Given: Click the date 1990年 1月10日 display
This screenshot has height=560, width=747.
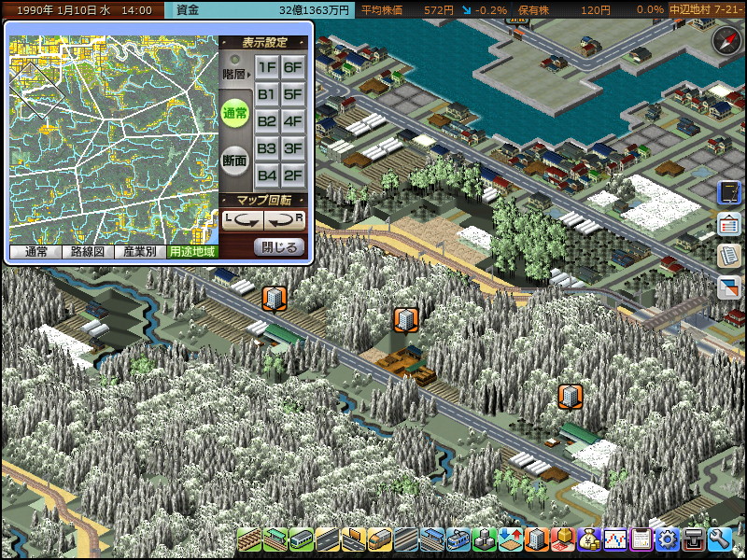Looking at the screenshot, I should pyautogui.click(x=84, y=10).
